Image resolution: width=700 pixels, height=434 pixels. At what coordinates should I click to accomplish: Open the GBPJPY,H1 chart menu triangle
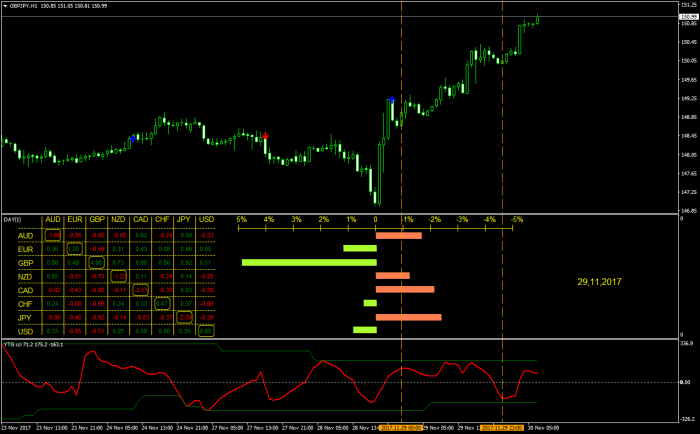(x=5, y=6)
